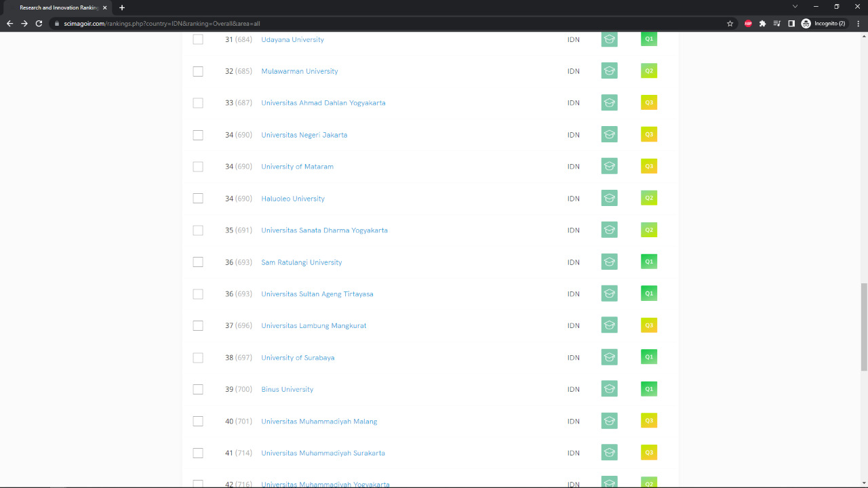Check the box for Universitas Negeri Jakarta
The height and width of the screenshot is (488, 868).
[198, 135]
